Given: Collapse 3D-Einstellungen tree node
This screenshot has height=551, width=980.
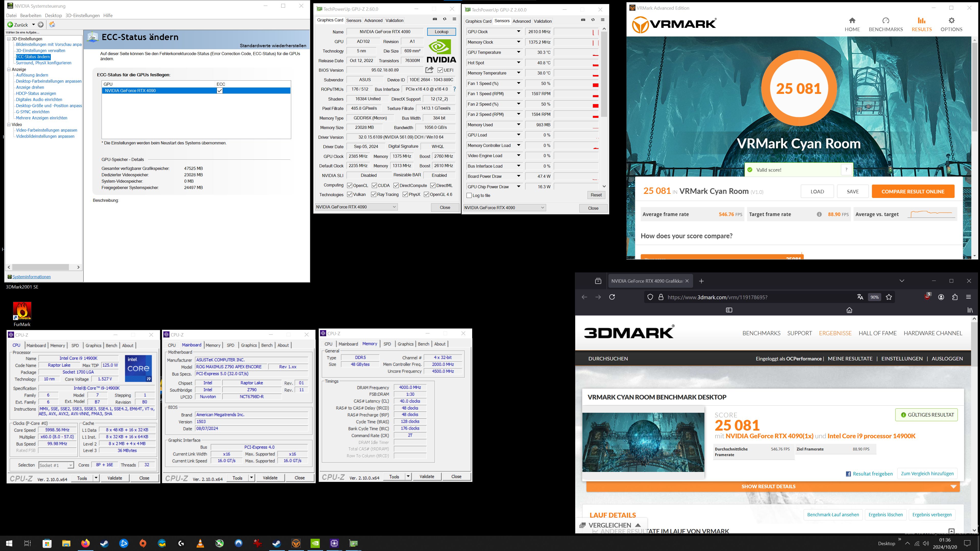Looking at the screenshot, I should 8,39.
